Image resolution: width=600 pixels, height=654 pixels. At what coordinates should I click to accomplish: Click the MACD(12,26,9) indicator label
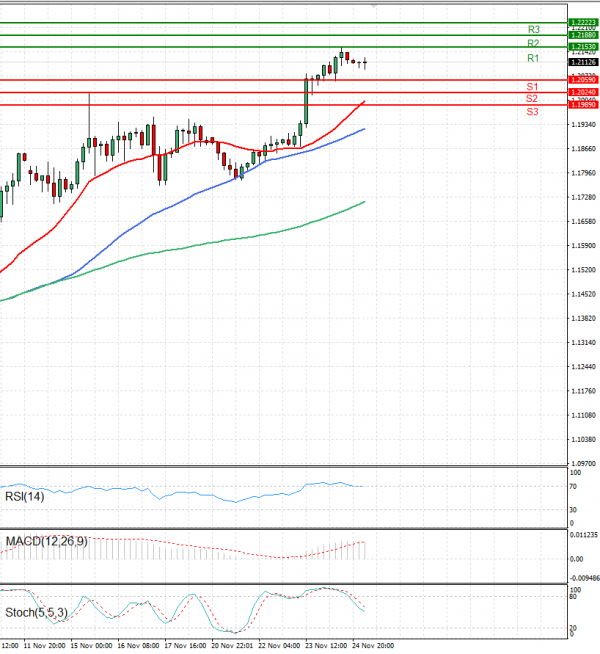[47, 542]
